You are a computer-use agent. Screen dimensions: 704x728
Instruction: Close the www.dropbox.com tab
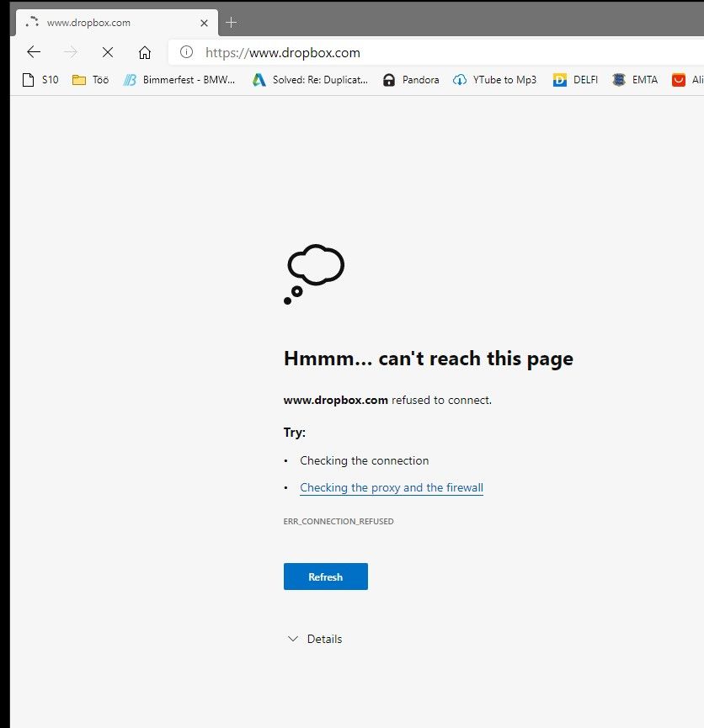(204, 23)
